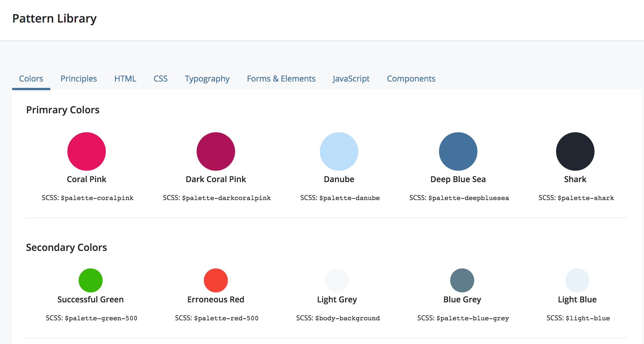
Task: Open Forms & Elements tab
Action: (281, 79)
